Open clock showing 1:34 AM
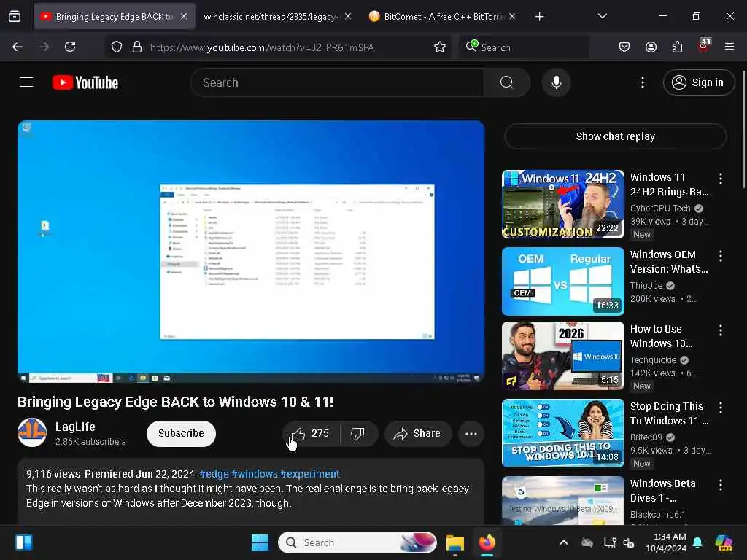 [666, 542]
